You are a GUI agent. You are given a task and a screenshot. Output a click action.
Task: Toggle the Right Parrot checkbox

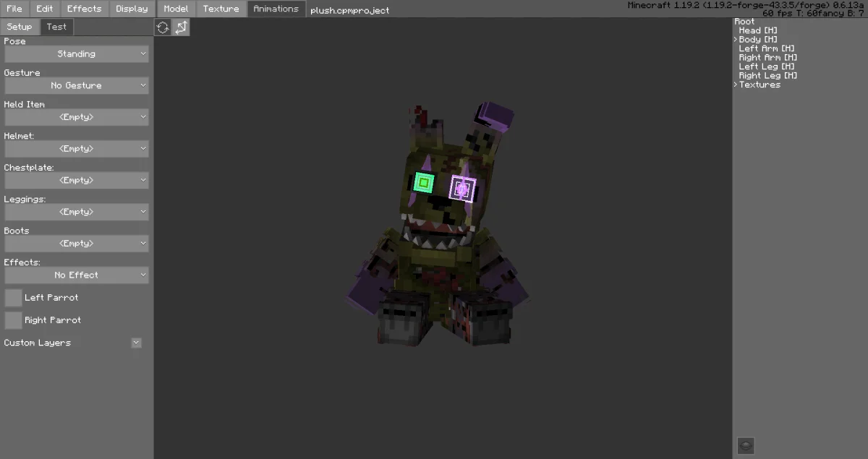tap(13, 320)
